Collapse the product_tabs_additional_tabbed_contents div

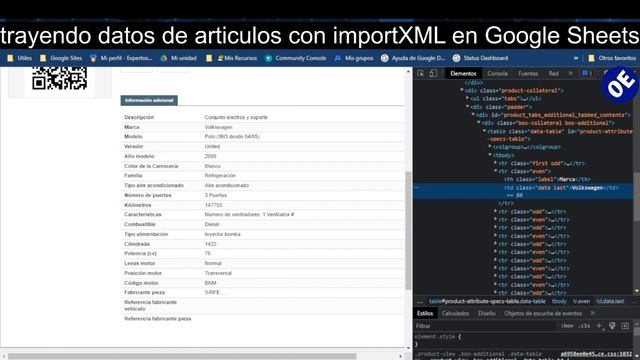point(473,115)
